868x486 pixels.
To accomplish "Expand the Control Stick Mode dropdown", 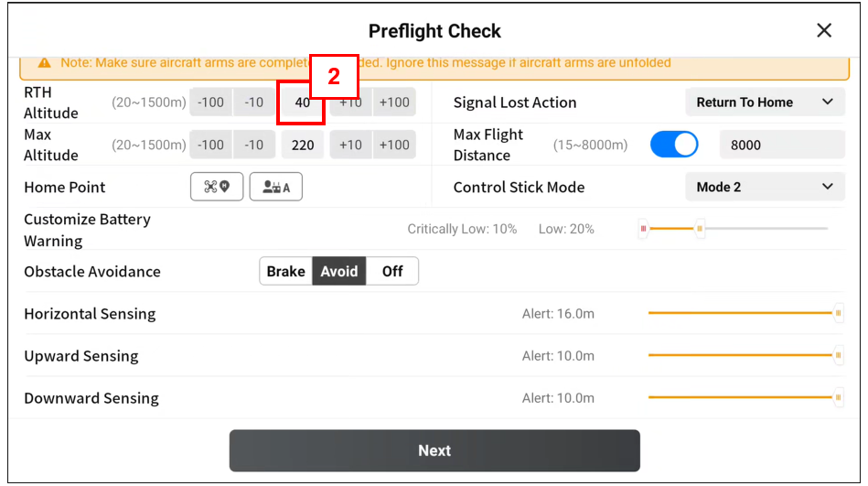I will [x=765, y=187].
